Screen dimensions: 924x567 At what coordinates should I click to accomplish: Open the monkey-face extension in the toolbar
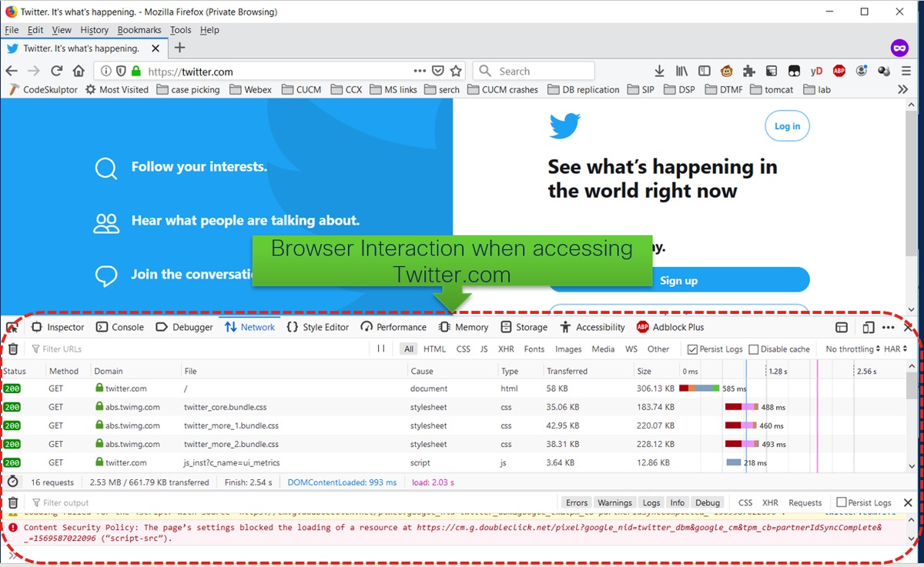coord(726,71)
